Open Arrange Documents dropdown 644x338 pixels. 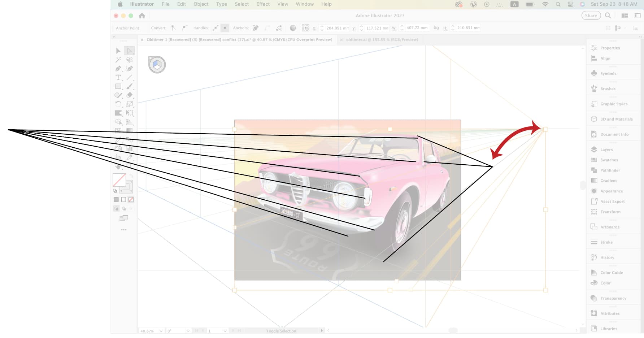pos(625,16)
